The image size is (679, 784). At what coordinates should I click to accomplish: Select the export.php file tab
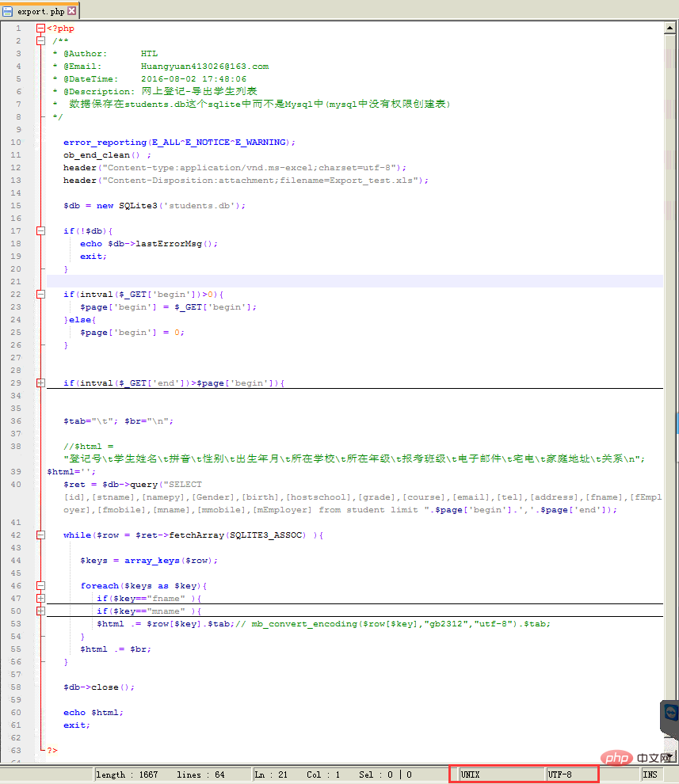[x=40, y=11]
